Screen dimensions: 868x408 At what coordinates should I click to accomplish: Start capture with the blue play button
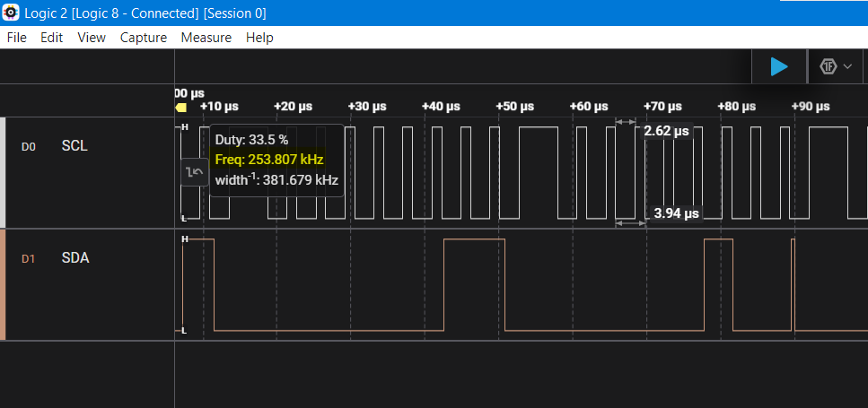coord(779,66)
